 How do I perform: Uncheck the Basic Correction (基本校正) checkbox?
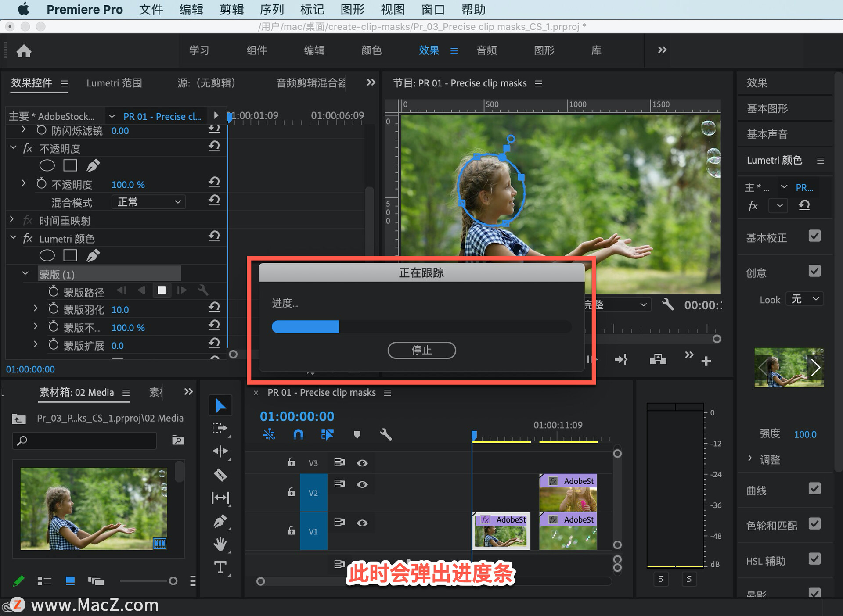click(814, 236)
